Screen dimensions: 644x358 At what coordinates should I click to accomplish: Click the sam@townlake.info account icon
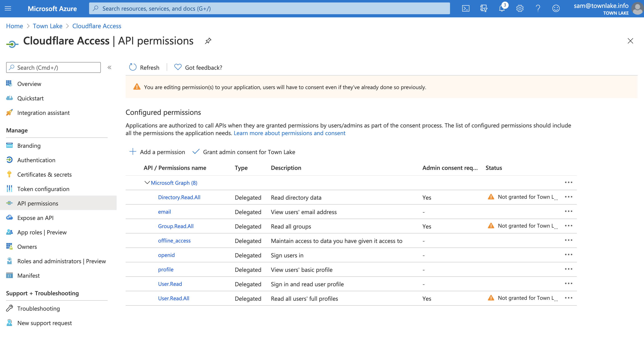click(x=637, y=9)
